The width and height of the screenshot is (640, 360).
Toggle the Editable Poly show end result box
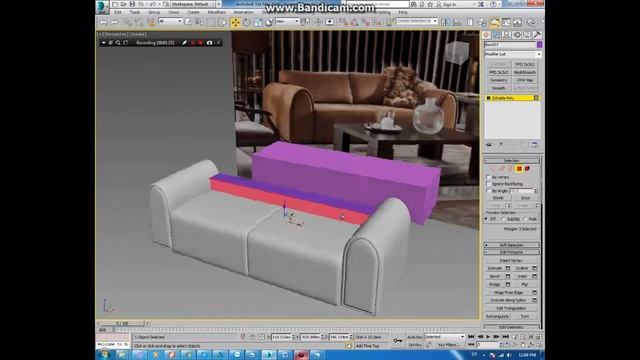point(536,98)
